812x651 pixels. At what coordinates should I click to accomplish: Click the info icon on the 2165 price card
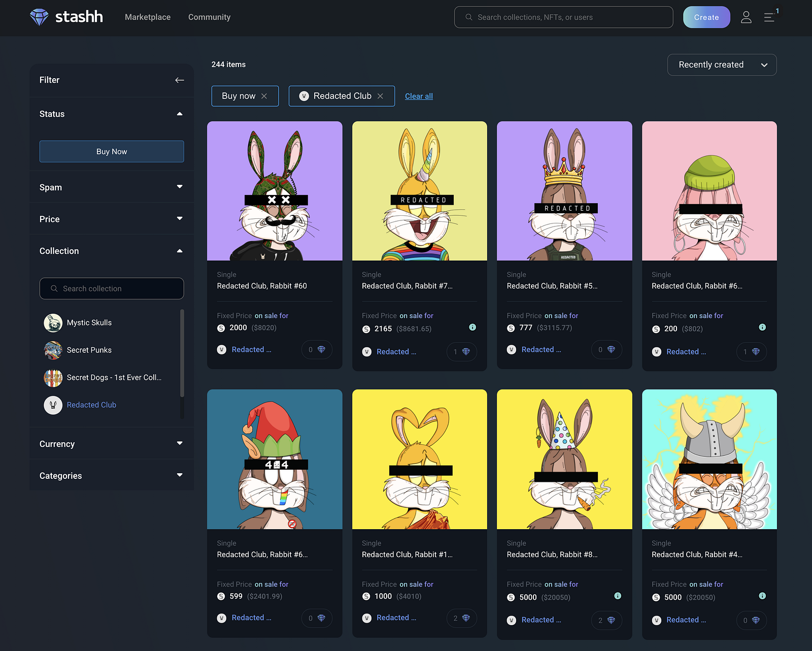tap(472, 327)
